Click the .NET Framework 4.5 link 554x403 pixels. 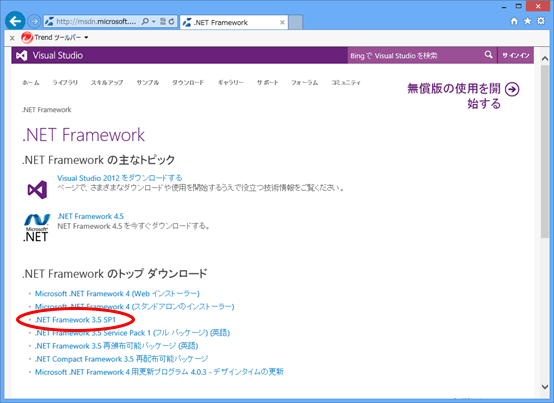click(91, 216)
